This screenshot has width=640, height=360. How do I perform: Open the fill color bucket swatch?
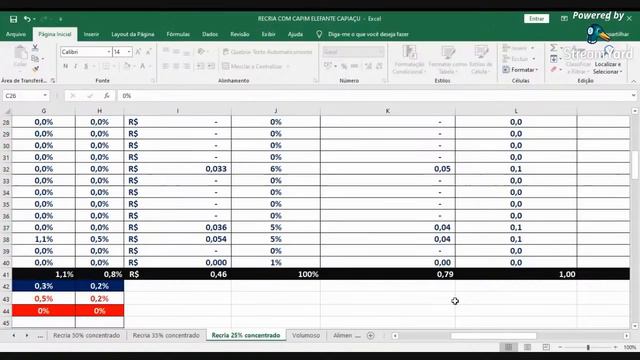(127, 66)
